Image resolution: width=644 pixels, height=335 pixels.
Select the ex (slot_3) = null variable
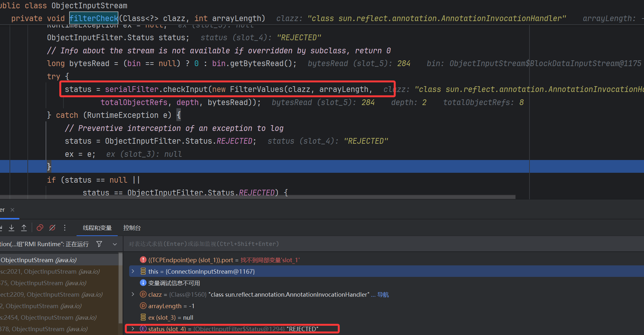pos(171,317)
